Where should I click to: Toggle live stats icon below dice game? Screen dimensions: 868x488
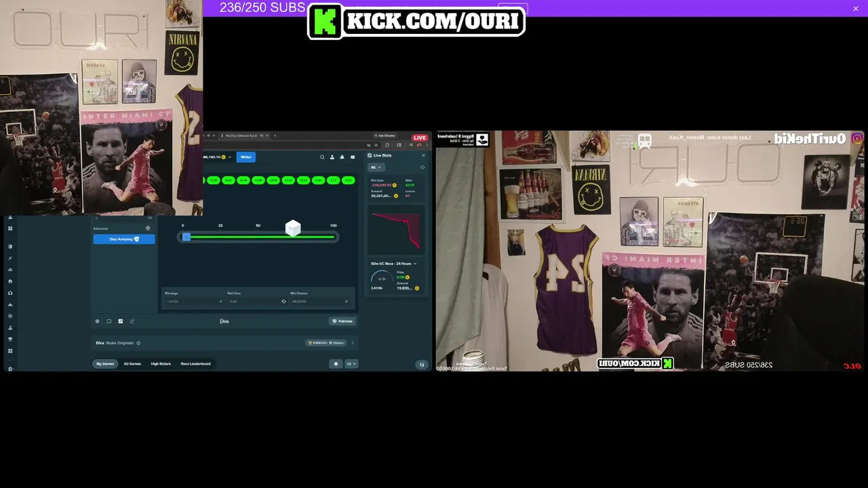[120, 321]
